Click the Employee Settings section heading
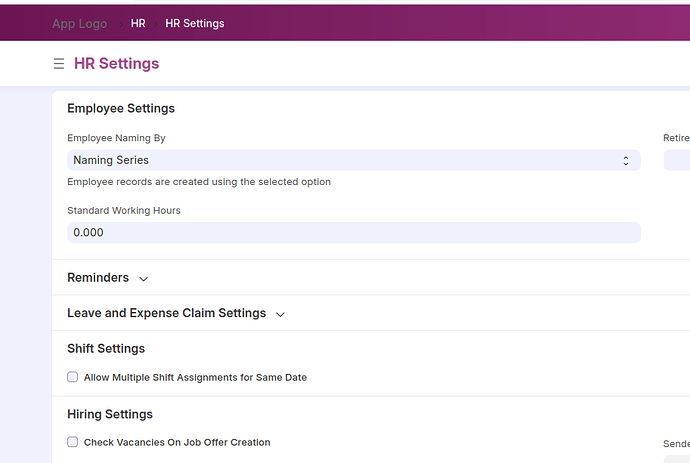This screenshot has width=690, height=463. (x=120, y=108)
